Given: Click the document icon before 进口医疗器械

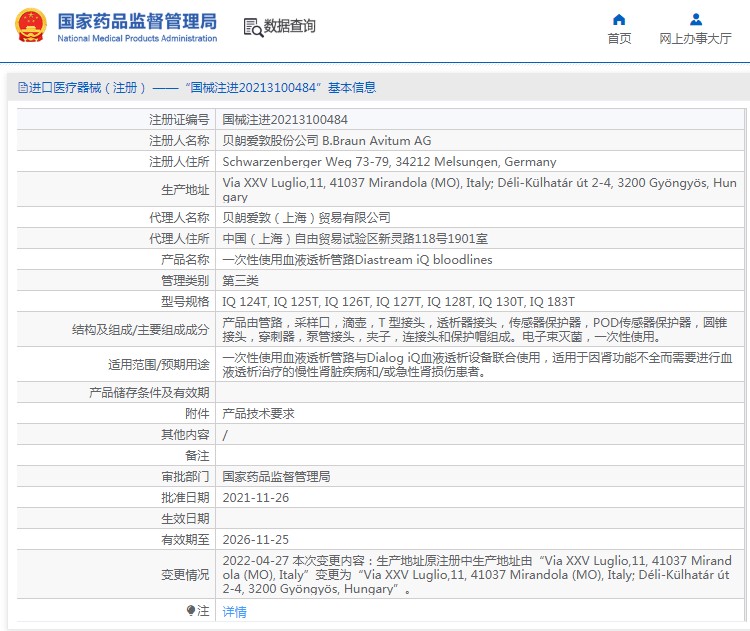Looking at the screenshot, I should pyautogui.click(x=22, y=88).
